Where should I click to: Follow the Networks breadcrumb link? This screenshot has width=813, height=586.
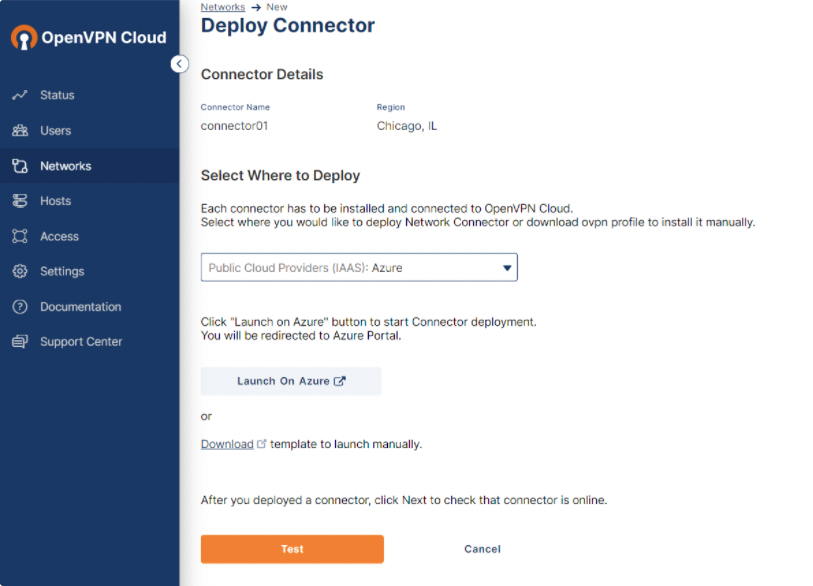[222, 7]
